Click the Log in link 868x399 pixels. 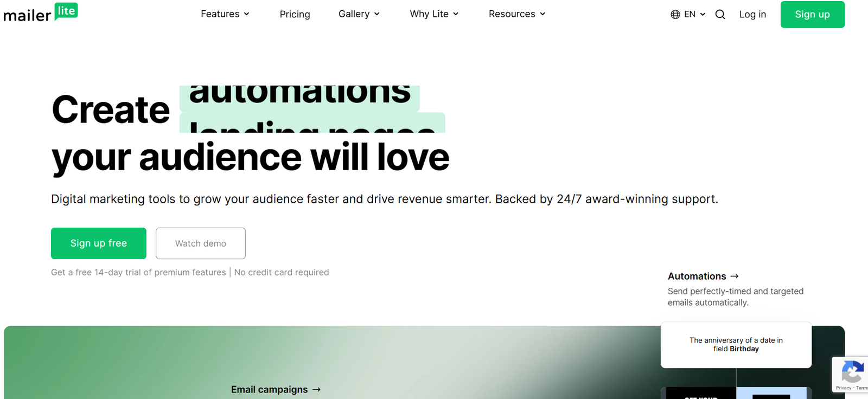point(752,15)
